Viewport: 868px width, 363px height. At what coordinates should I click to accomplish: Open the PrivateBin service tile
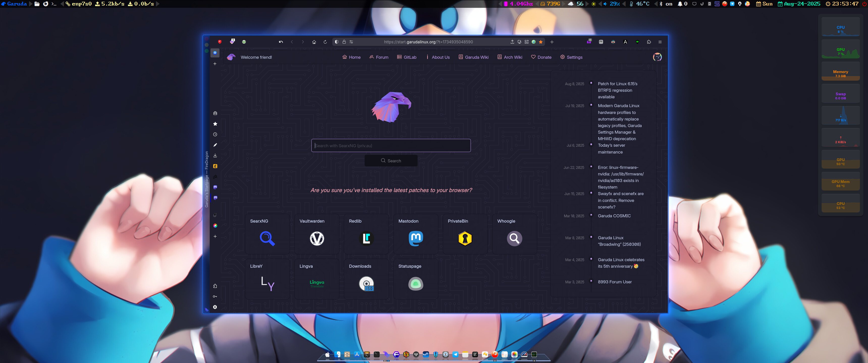465,234
